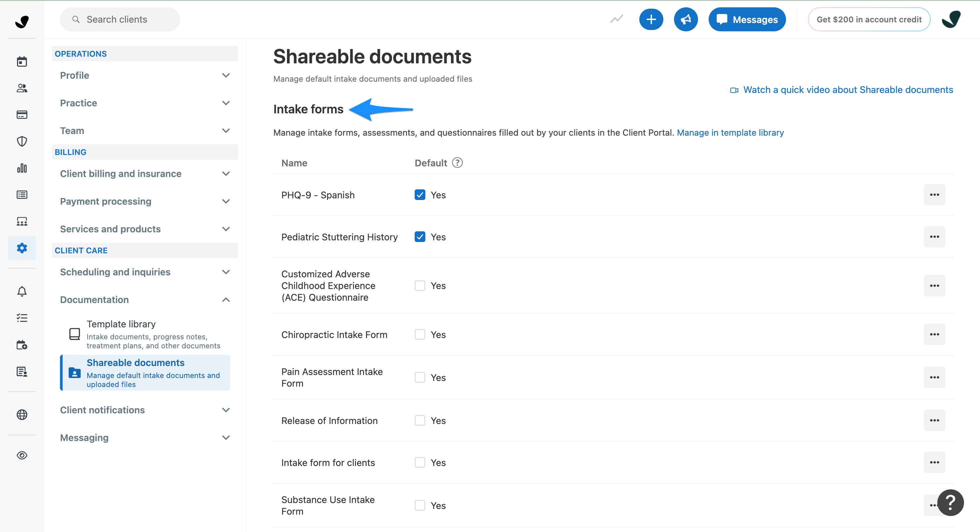This screenshot has height=532, width=980.
Task: Click Get $200 in account credit
Action: click(x=869, y=19)
